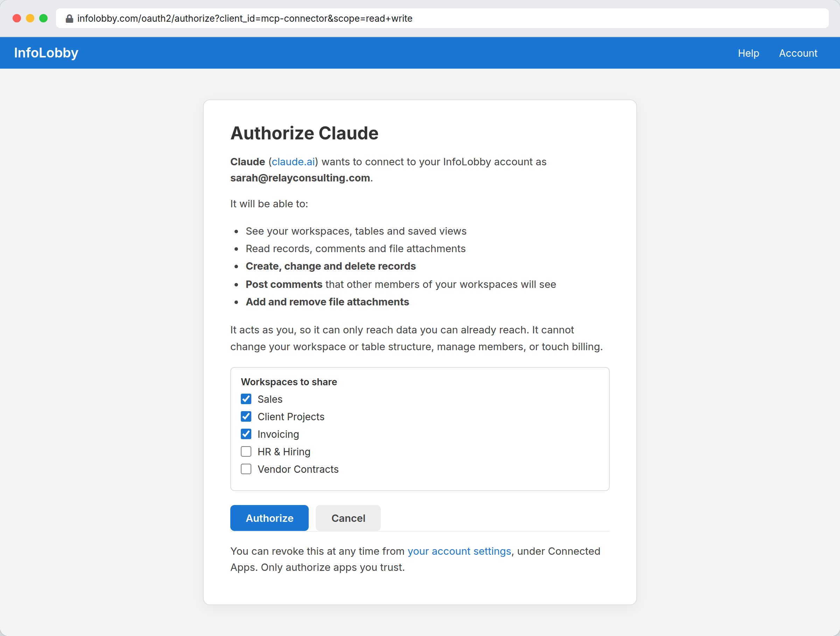Click the green maximize window button
Screen dimensions: 840x636
coord(43,18)
